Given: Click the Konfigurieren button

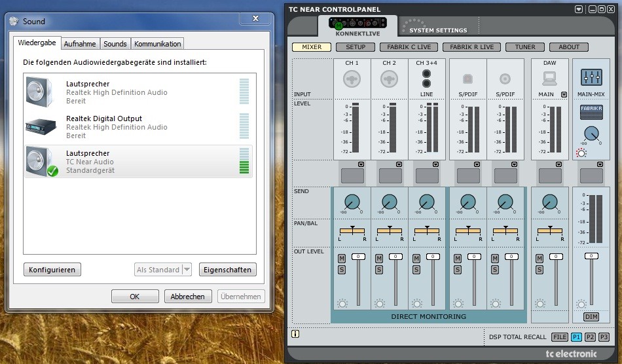Looking at the screenshot, I should (52, 270).
